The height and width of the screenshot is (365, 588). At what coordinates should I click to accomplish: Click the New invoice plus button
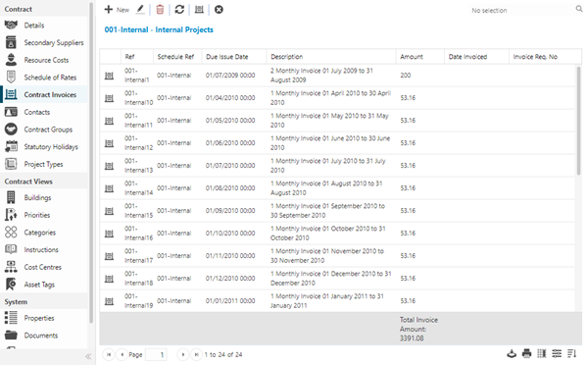tap(117, 10)
